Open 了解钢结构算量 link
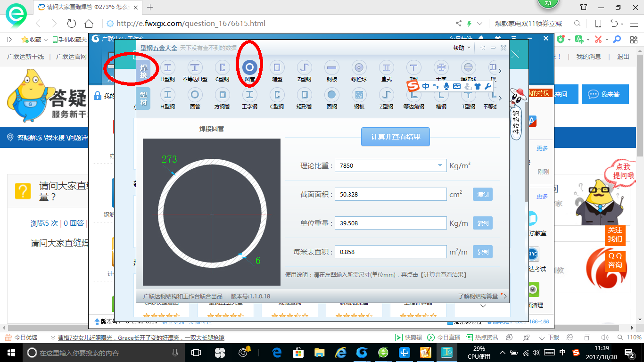 pos(478,296)
